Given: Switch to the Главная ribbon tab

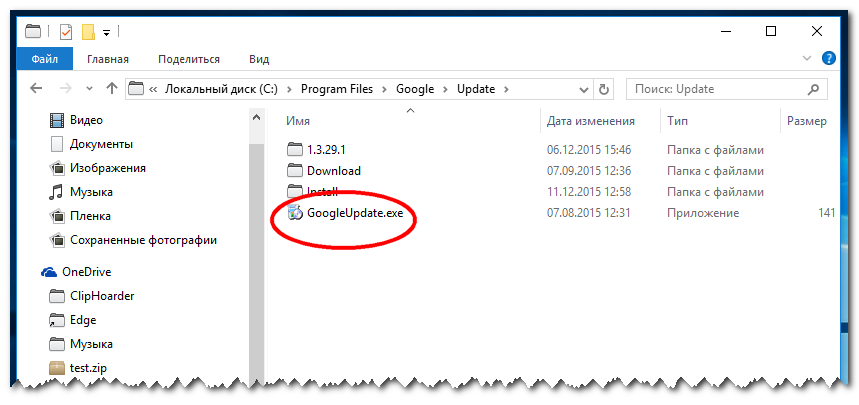Looking at the screenshot, I should pos(108,59).
